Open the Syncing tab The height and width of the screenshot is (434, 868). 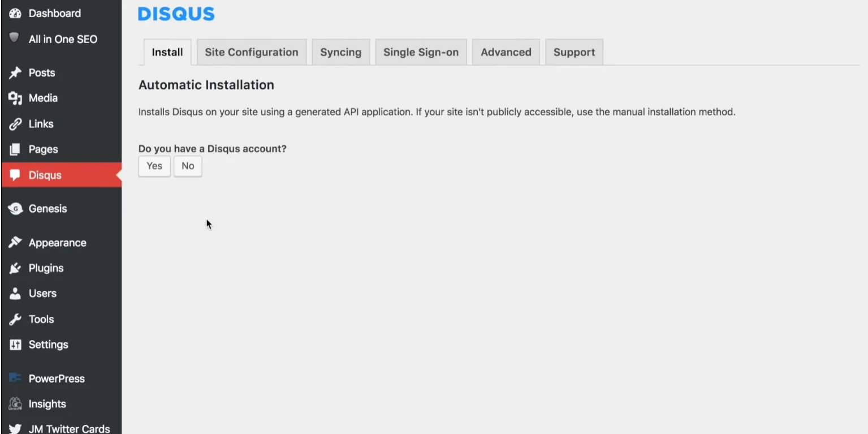(x=340, y=52)
